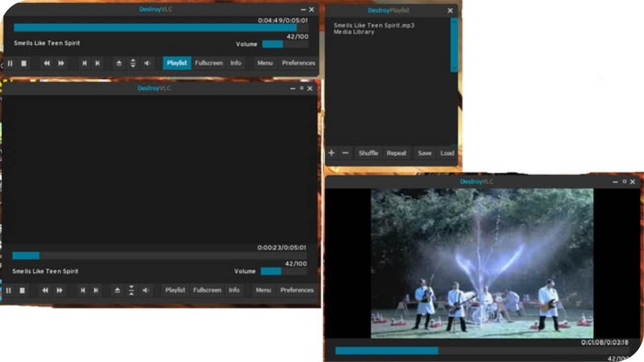Close the DestroyPlaylist window
The height and width of the screenshot is (362, 644).
(450, 11)
